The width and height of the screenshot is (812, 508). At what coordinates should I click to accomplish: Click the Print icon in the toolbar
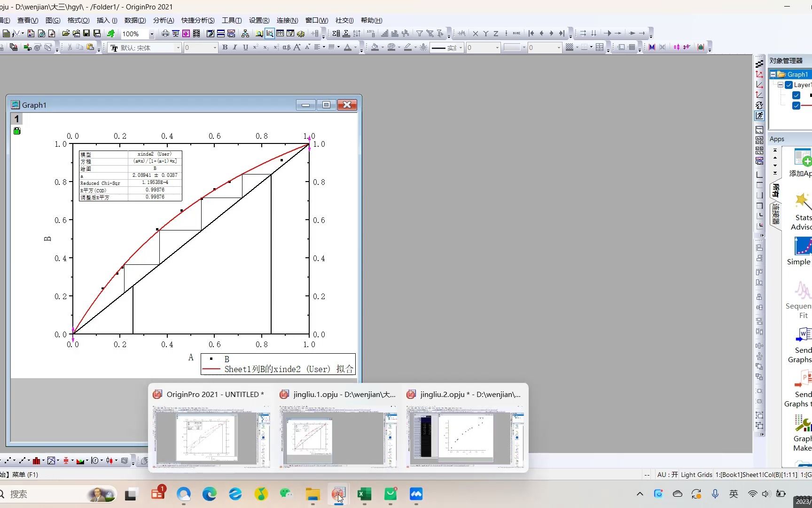click(x=165, y=33)
